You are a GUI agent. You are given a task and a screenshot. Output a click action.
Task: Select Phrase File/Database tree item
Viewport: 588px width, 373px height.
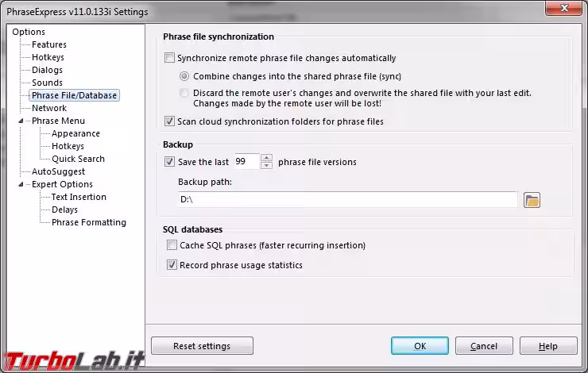(x=74, y=95)
